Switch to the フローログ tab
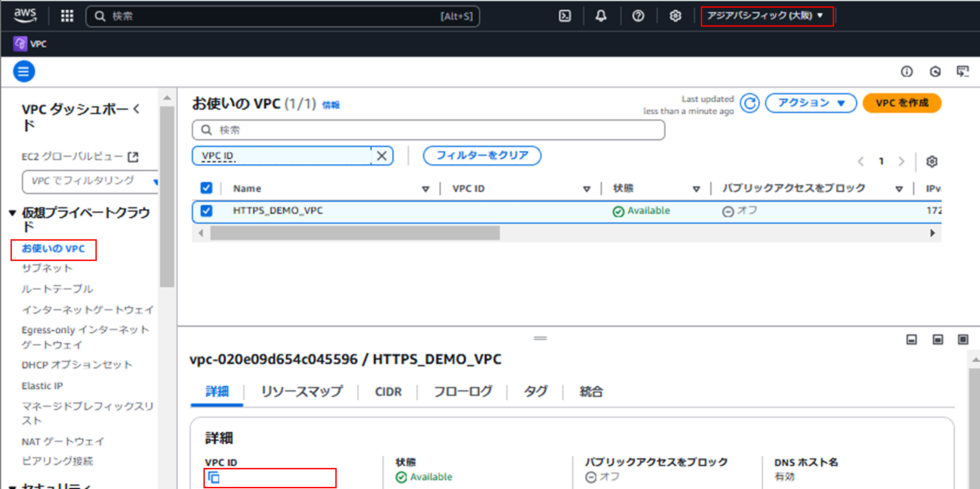The image size is (980, 489). click(462, 391)
